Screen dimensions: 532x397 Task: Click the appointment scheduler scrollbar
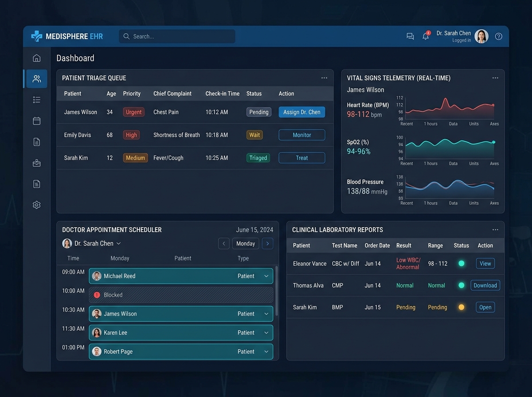coord(277,290)
